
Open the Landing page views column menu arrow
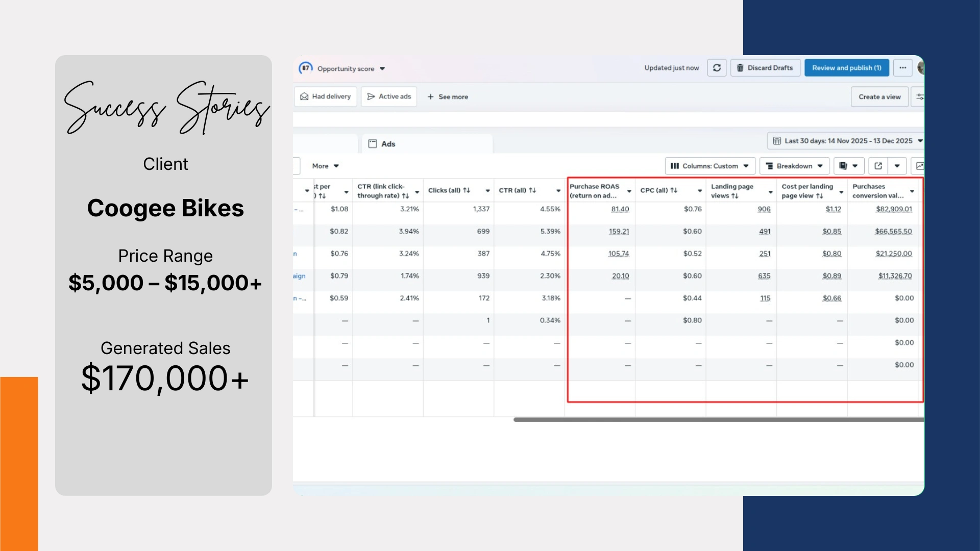coord(771,192)
